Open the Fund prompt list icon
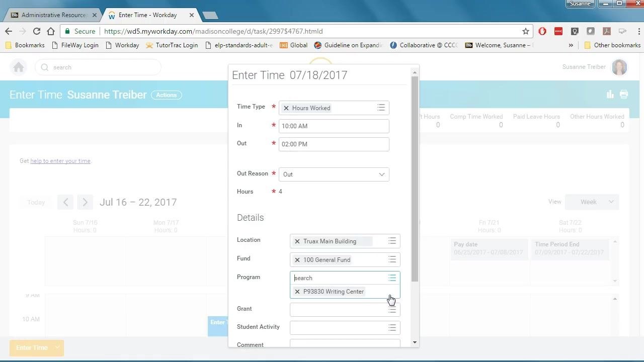The height and width of the screenshot is (362, 644). [392, 259]
